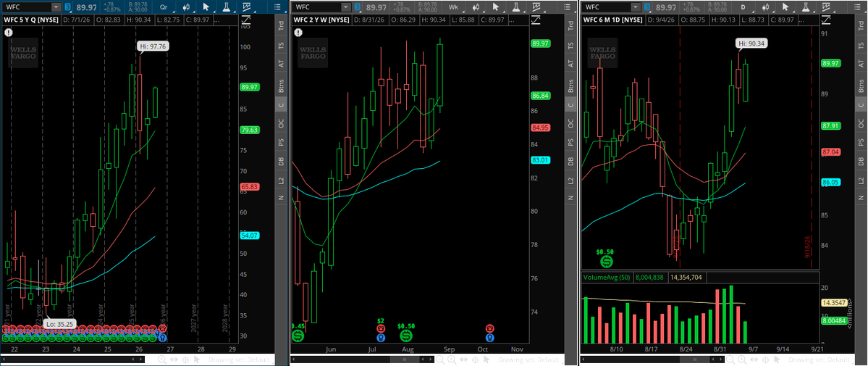The image size is (868, 366).
Task: Open patterns icon in daily chart toolbar
Action: coord(826,7)
